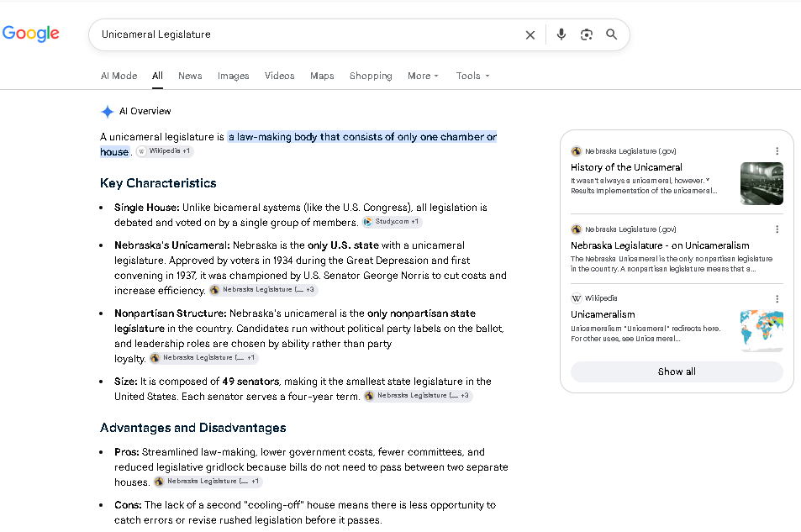
Task: Start voice search with the microphone icon
Action: coord(561,34)
